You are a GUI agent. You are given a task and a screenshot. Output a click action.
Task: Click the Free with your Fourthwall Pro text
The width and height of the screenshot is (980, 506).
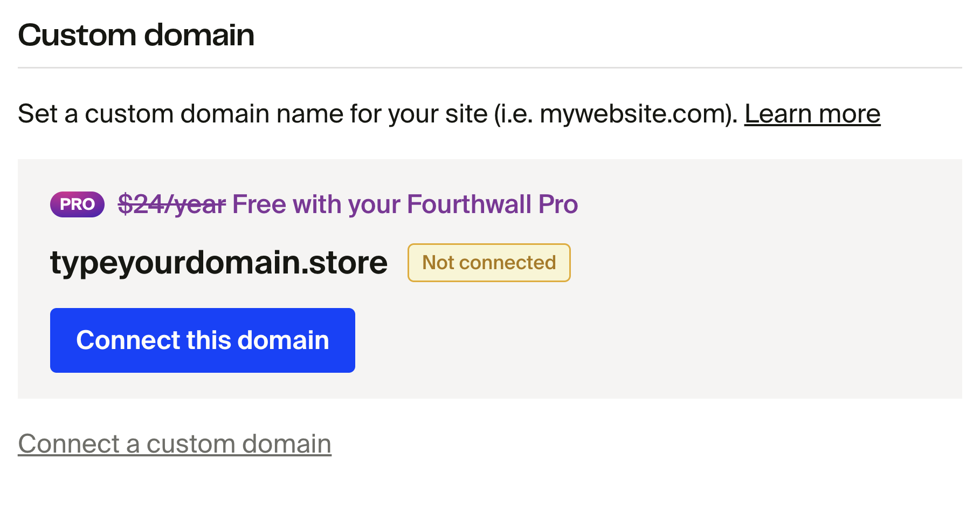[405, 204]
